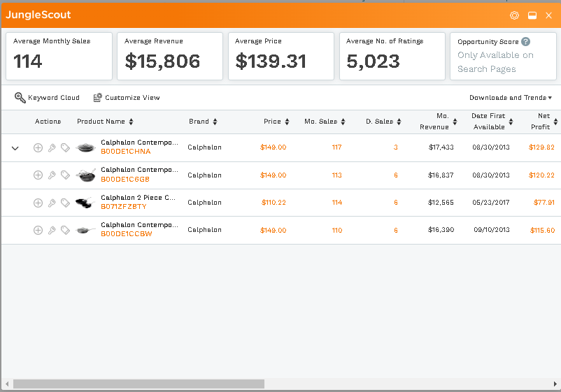
Task: Open ASIN link B00DE1CHNA
Action: (x=126, y=152)
